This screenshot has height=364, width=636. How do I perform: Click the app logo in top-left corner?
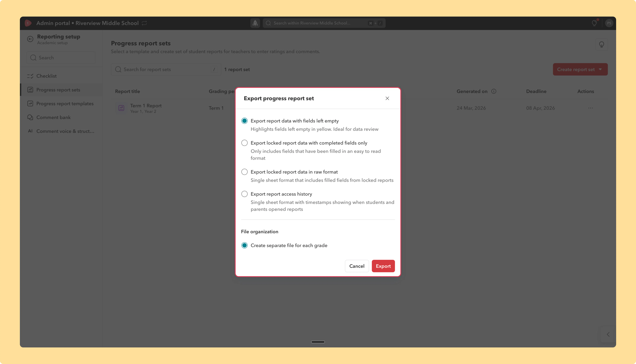pos(28,23)
